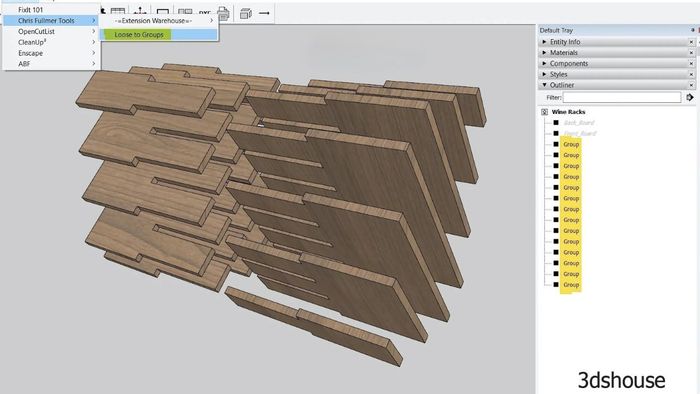Screen dimensions: 700x394
Task: Open the Enscape submenu
Action: (52, 53)
